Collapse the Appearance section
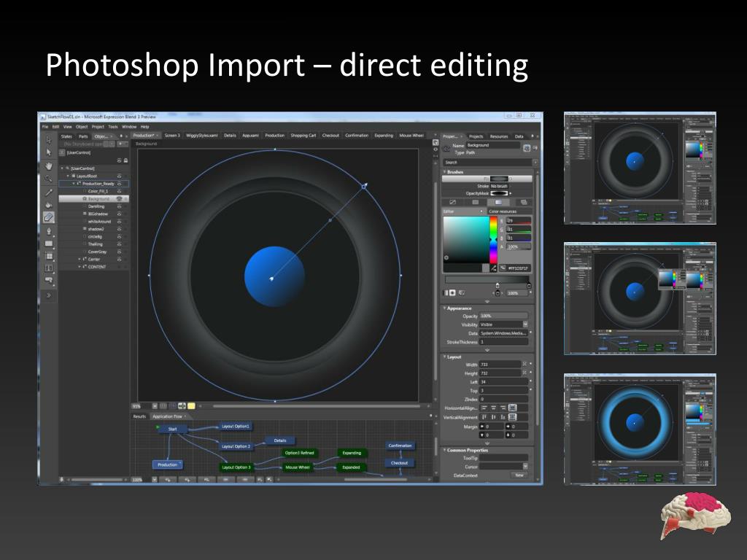 (x=444, y=308)
